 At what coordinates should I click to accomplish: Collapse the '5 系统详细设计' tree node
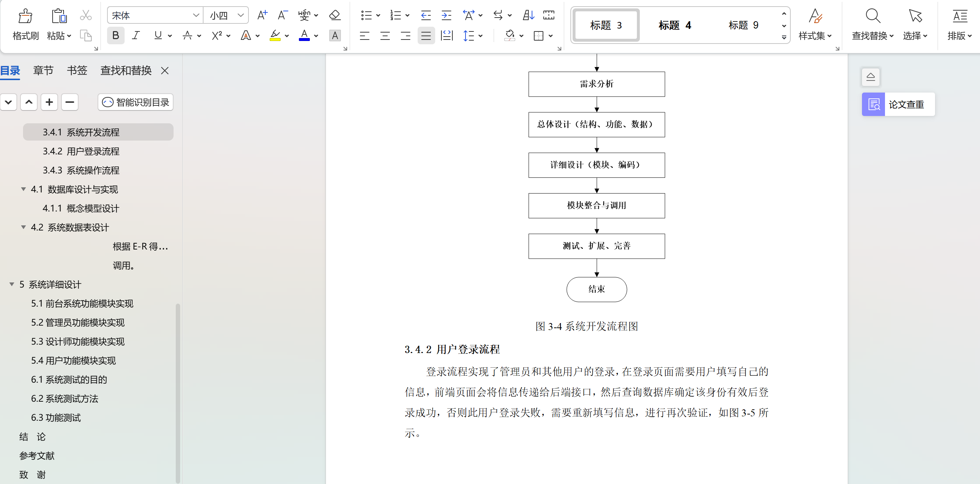[x=11, y=284]
